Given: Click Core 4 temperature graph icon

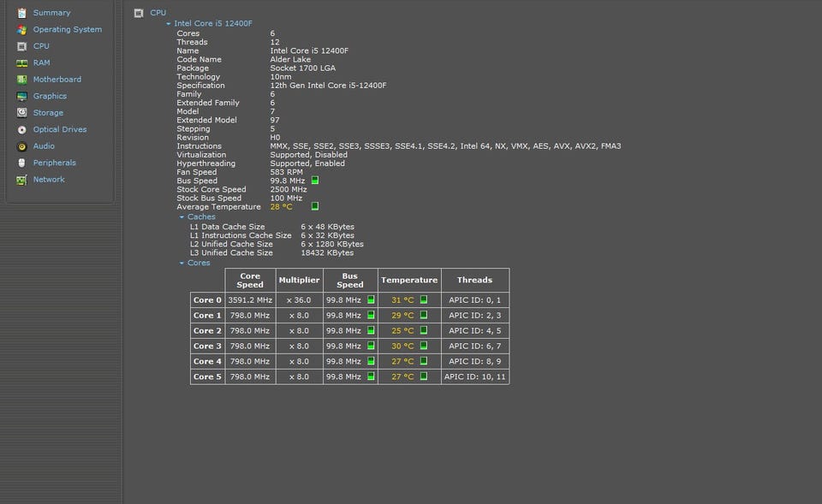Looking at the screenshot, I should [x=424, y=361].
